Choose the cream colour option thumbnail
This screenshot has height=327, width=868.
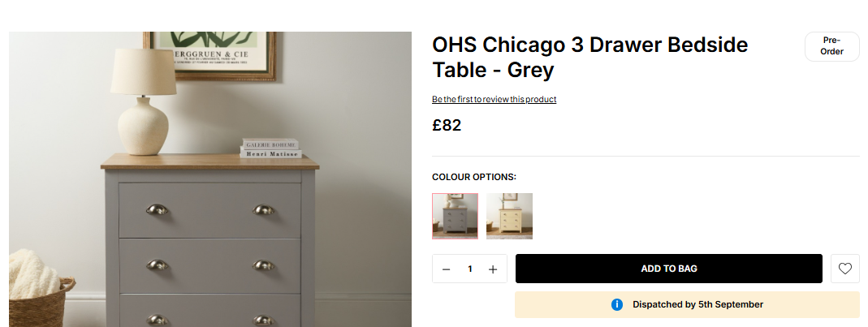pyautogui.click(x=509, y=217)
